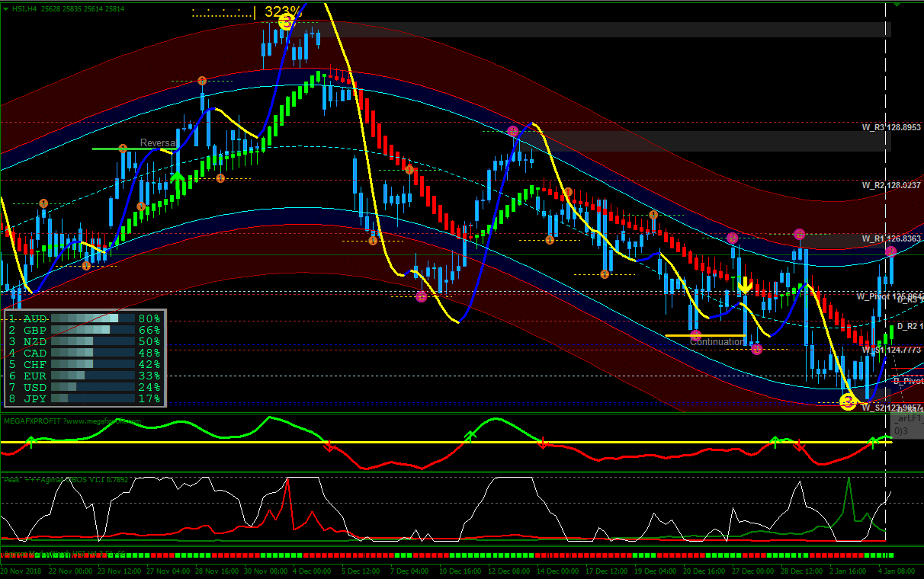This screenshot has width=924, height=579.
Task: Click the "28 Nov 16:00" time label
Action: point(217,571)
